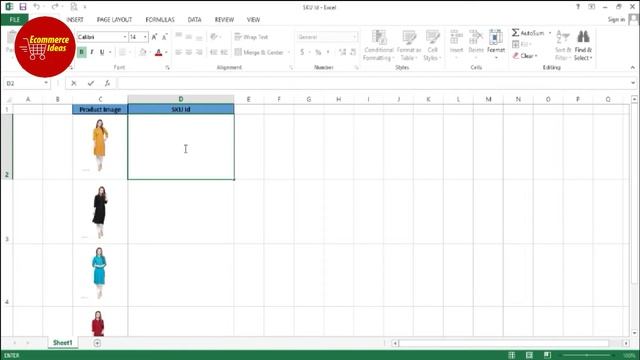Click Merge & Center button
The width and height of the screenshot is (640, 360).
tap(259, 52)
